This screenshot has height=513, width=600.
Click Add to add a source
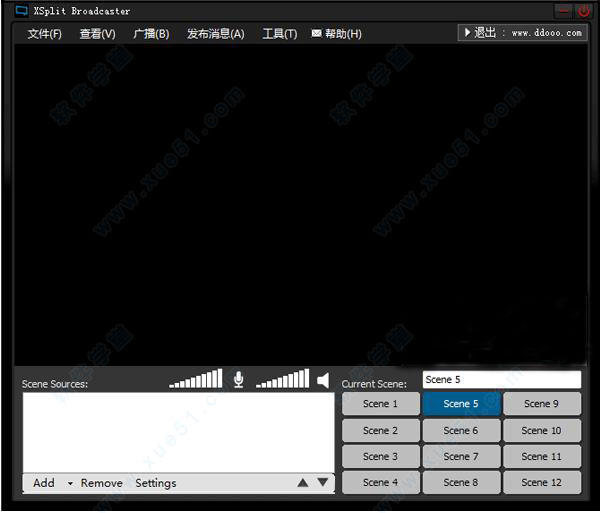[x=44, y=483]
